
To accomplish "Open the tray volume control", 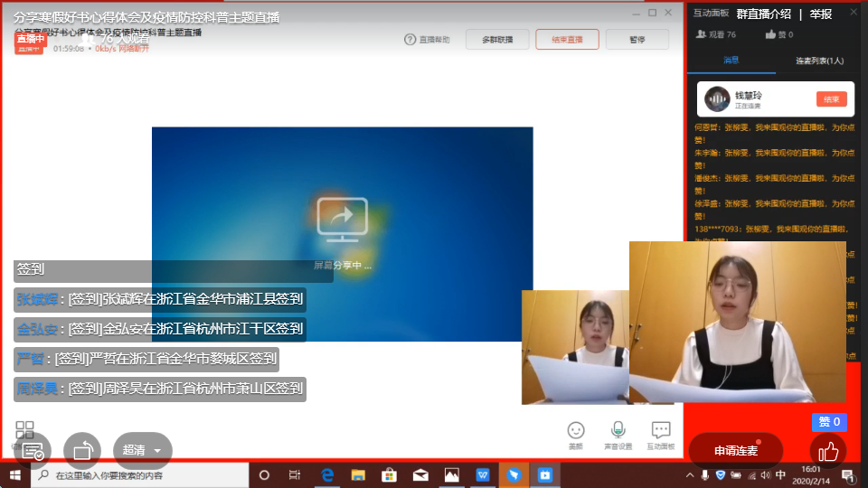I will [766, 475].
